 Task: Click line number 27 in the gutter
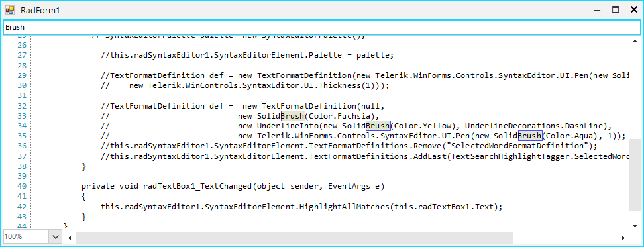[x=21, y=55]
